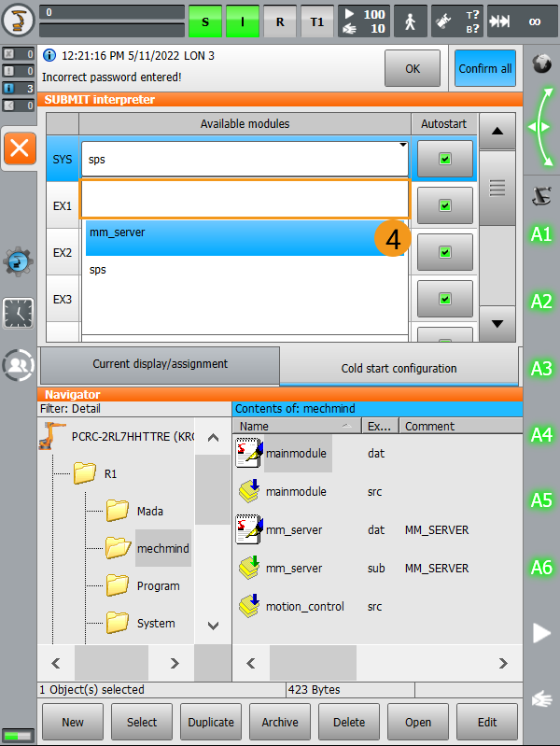Click the Delete button

pos(349,723)
